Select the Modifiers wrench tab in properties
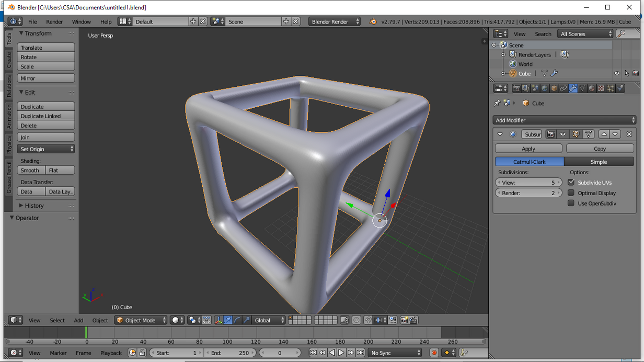This screenshot has width=644, height=362. coord(573,88)
